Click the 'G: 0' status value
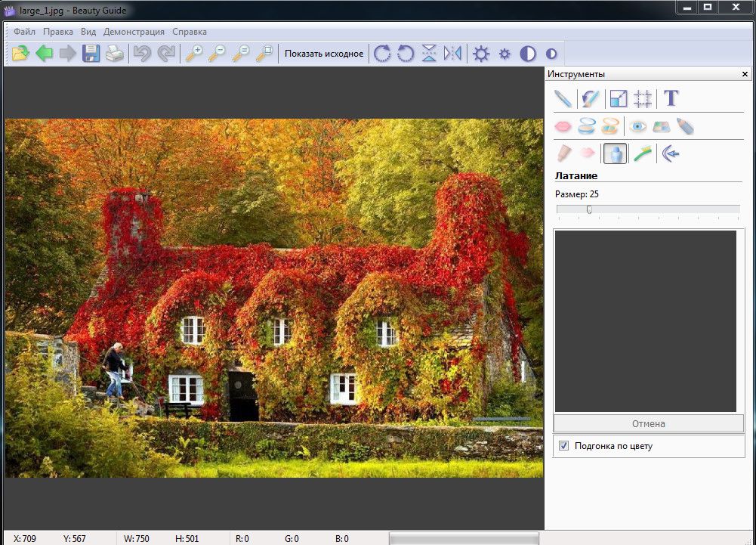Image resolution: width=756 pixels, height=545 pixels. tap(292, 538)
